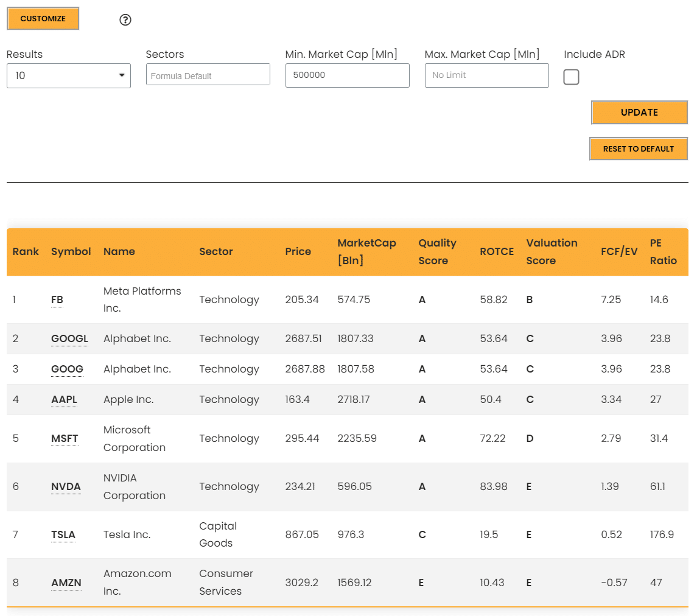Open the NVDA symbol link
Image resolution: width=697 pixels, height=616 pixels.
pyautogui.click(x=66, y=487)
